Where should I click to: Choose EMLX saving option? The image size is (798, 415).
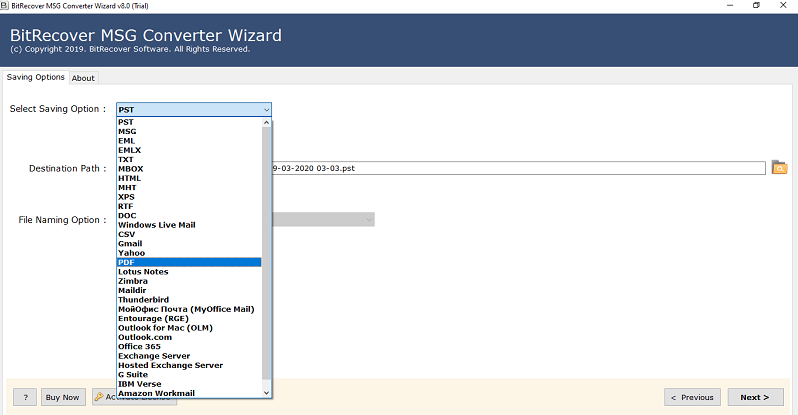189,150
